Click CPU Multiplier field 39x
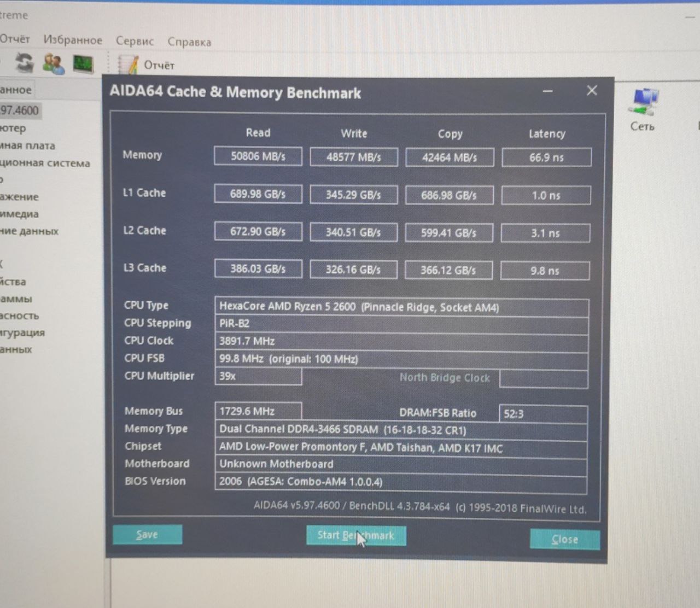700x608 pixels. pyautogui.click(x=258, y=376)
